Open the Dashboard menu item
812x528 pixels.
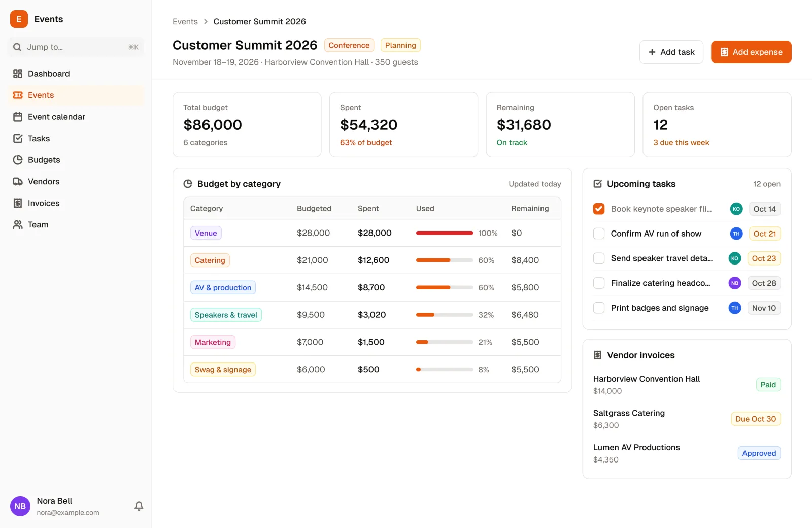coord(76,74)
